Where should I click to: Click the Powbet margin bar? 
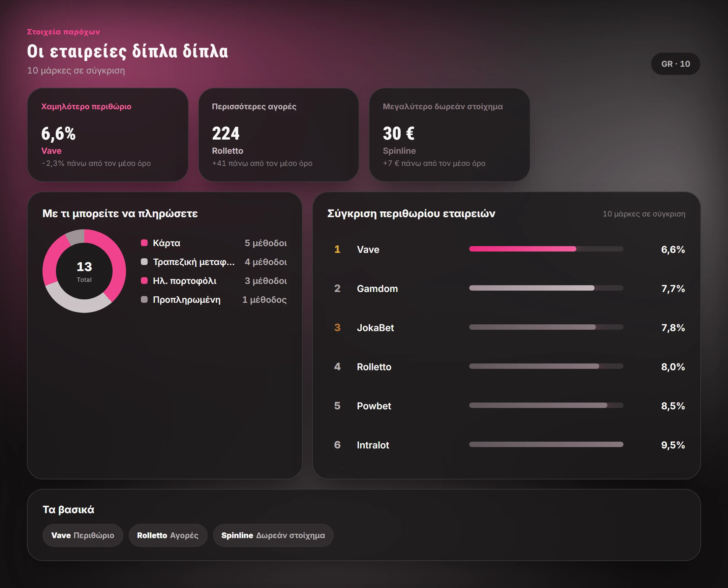(x=546, y=406)
